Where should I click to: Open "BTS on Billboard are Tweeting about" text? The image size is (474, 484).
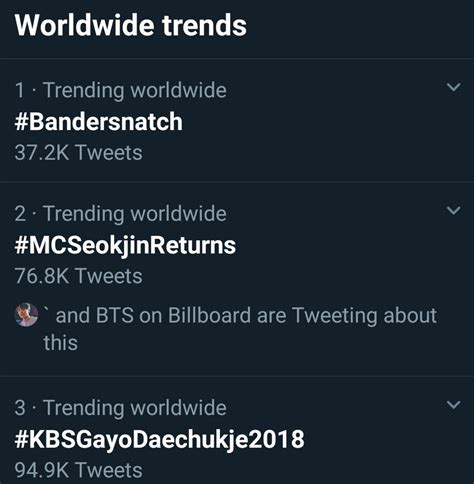(x=266, y=315)
